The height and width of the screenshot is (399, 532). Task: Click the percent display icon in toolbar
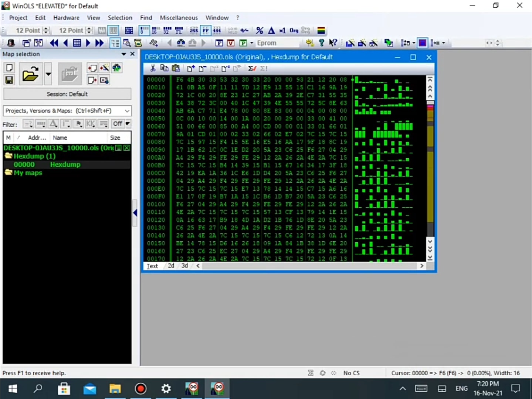[260, 31]
